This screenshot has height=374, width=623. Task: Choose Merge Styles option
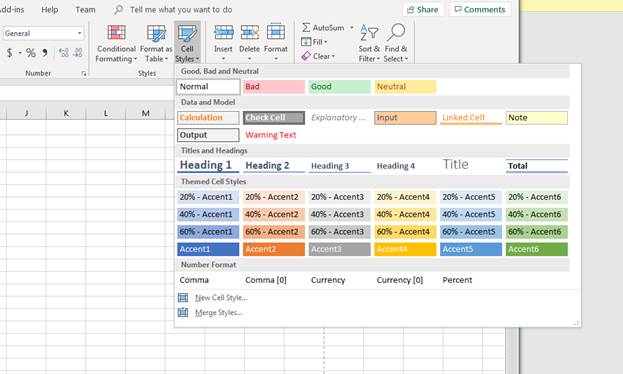tap(219, 312)
